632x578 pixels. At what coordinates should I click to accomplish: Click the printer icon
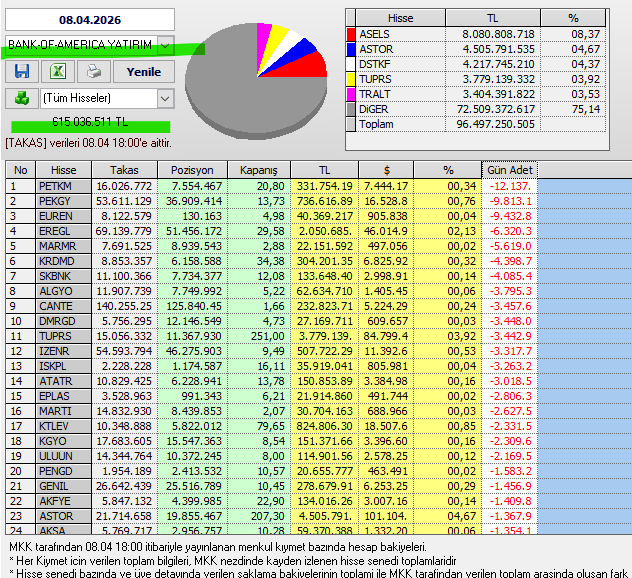coord(94,72)
